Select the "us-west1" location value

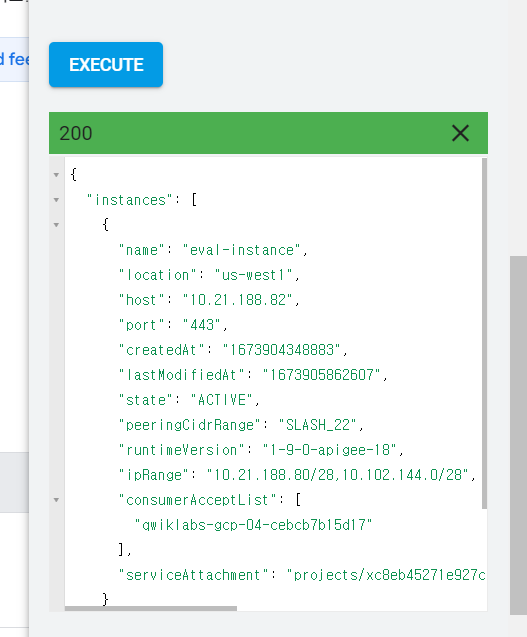click(x=254, y=275)
